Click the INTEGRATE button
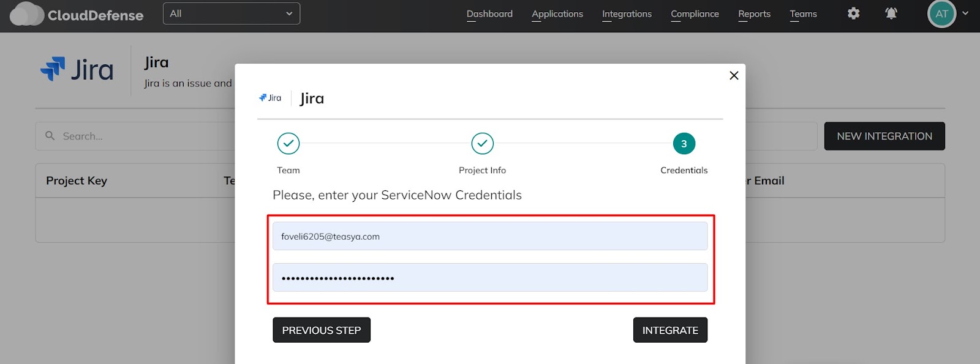Screen dimensions: 980x364 670,330
